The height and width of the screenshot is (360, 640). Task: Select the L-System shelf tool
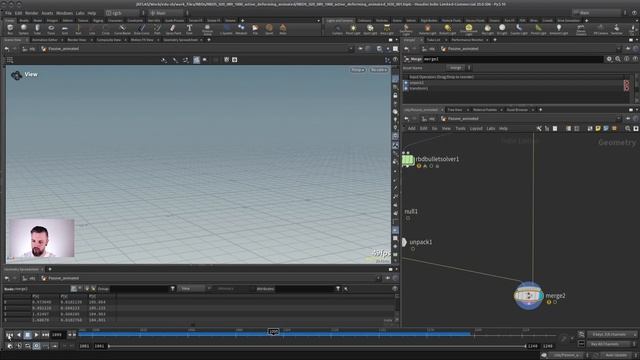(x=227, y=29)
